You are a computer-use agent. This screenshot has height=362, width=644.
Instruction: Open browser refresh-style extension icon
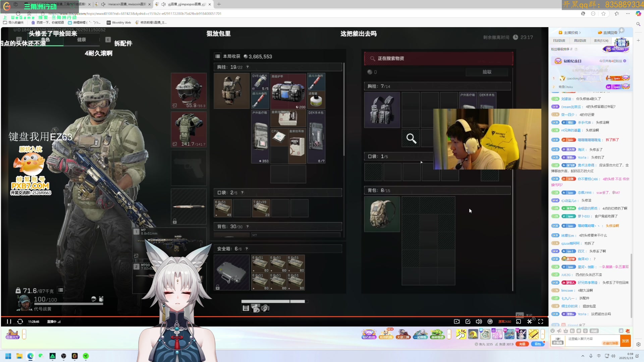[x=583, y=13]
